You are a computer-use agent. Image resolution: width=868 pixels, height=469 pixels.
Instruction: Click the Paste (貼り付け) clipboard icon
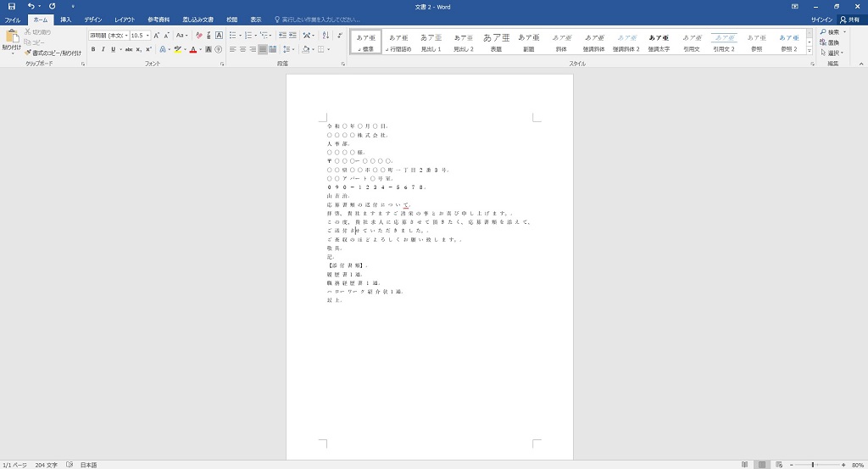12,37
